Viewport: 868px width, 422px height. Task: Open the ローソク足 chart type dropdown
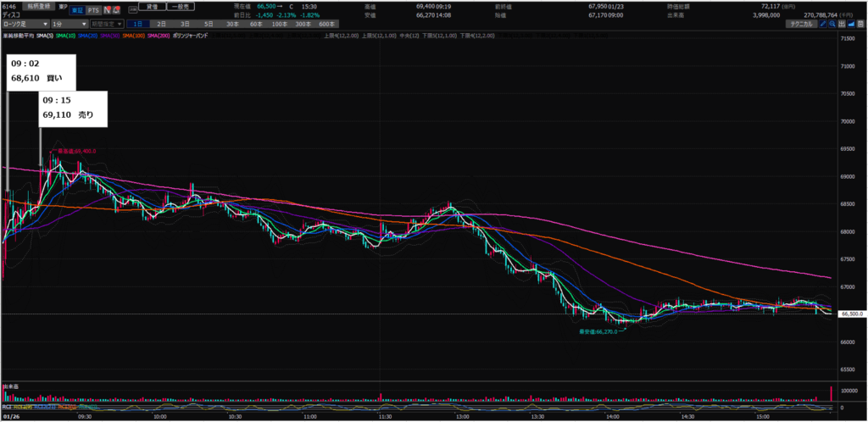pos(24,25)
